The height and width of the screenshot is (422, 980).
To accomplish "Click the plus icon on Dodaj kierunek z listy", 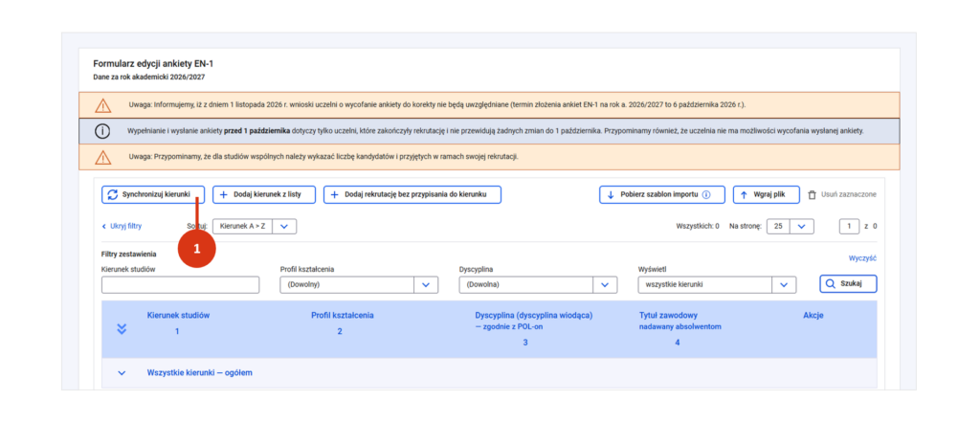I will [x=223, y=194].
